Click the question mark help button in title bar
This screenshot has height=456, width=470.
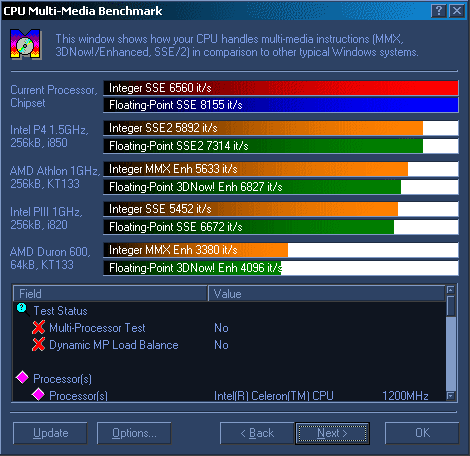tap(439, 11)
